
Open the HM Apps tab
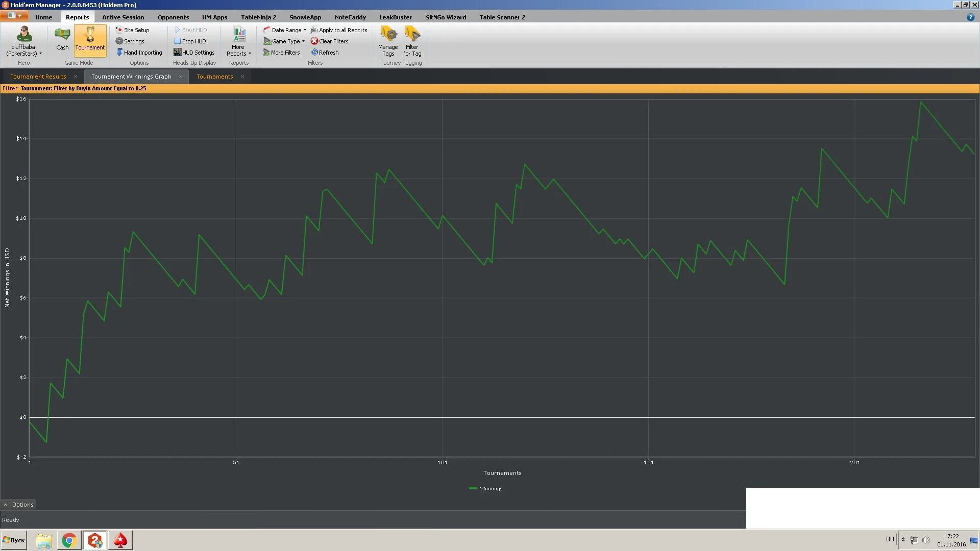tap(214, 17)
